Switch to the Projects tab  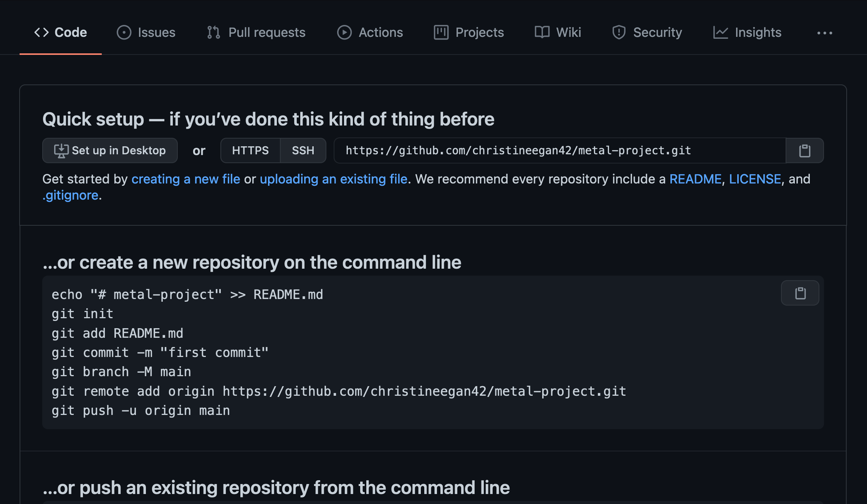click(468, 33)
